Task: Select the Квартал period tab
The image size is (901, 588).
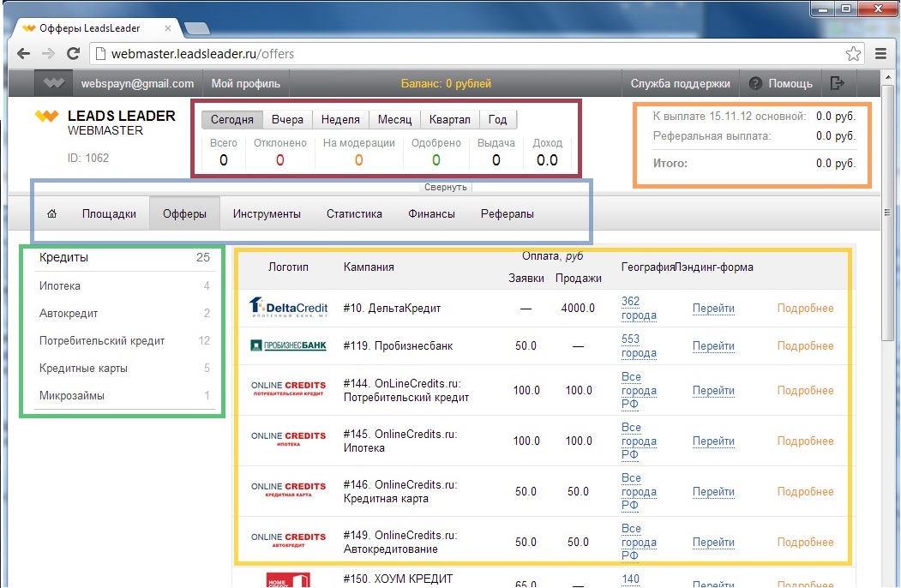Action: pos(450,119)
